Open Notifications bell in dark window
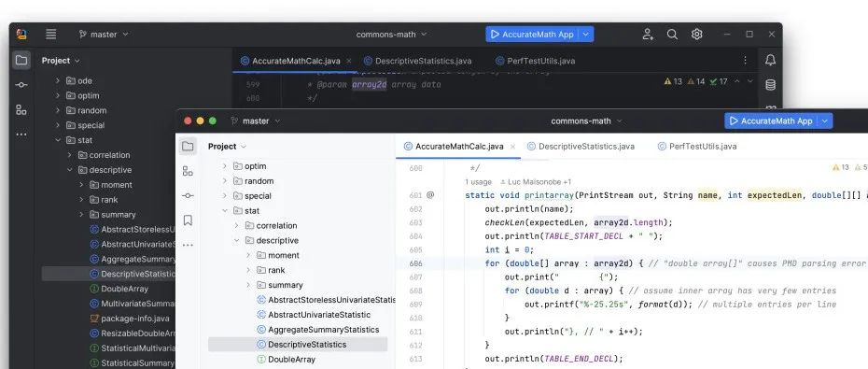 coord(770,61)
